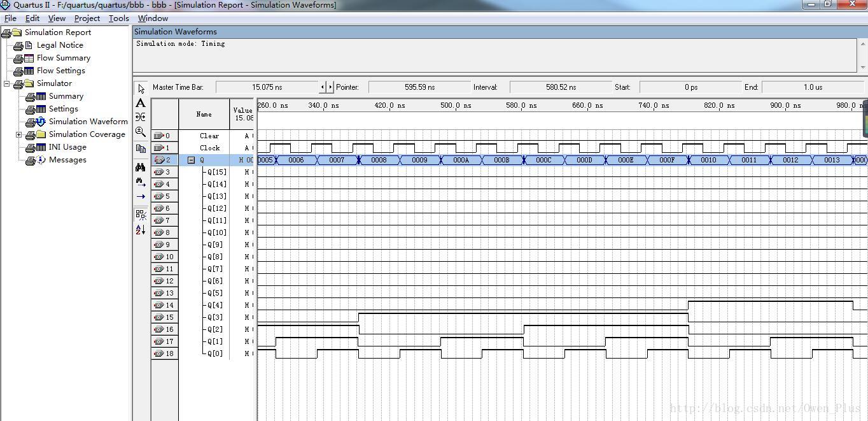Select the Q[2] signal name
The width and height of the screenshot is (868, 421).
[x=215, y=329]
